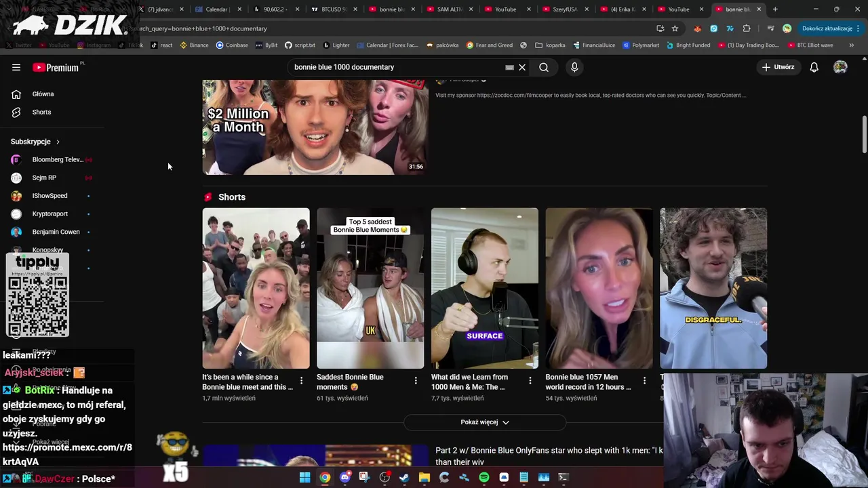
Task: Open Chrome from the taskbar
Action: (x=325, y=477)
